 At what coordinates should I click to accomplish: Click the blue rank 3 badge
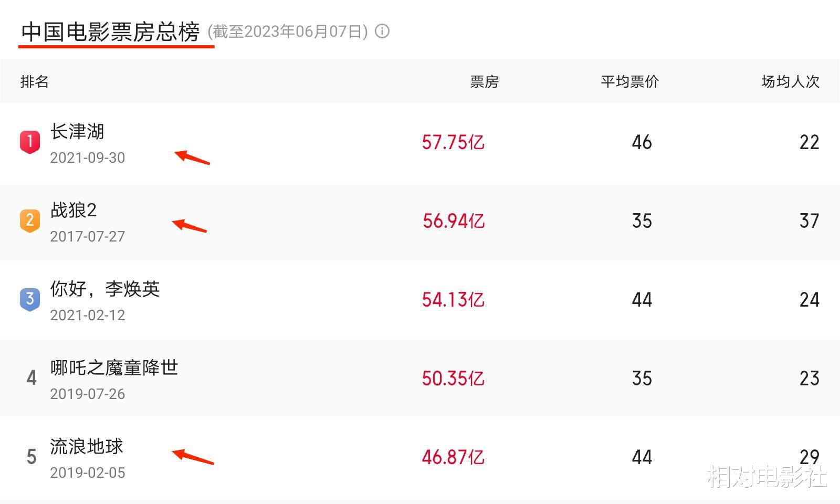30,299
